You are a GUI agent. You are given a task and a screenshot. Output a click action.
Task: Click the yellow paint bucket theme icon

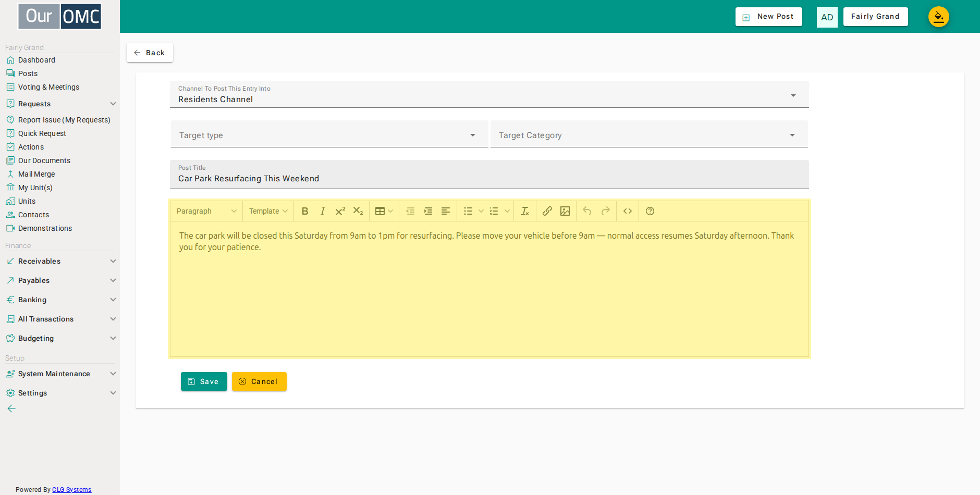pos(938,17)
